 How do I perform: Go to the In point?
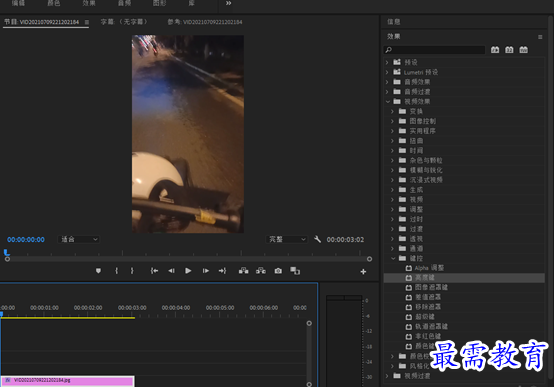click(x=154, y=271)
